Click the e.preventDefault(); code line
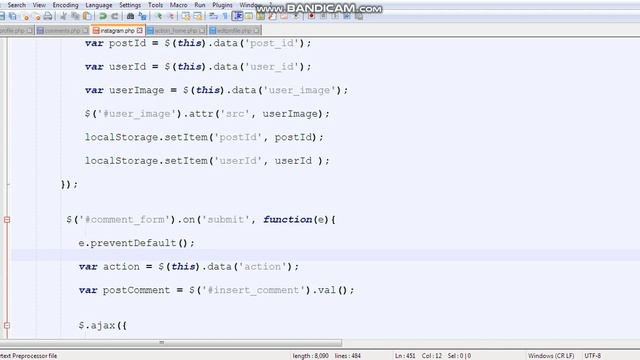Image resolution: width=640 pixels, height=360 pixels. coord(136,243)
